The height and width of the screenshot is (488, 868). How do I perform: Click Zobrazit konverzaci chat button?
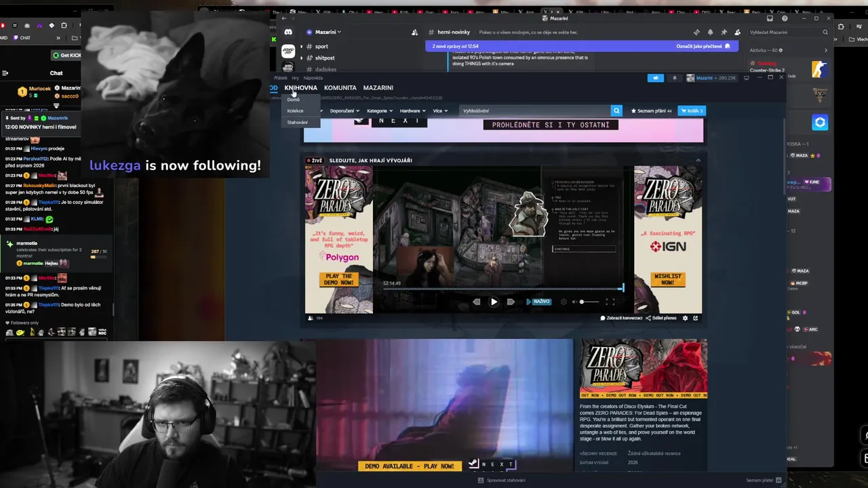pyautogui.click(x=621, y=318)
